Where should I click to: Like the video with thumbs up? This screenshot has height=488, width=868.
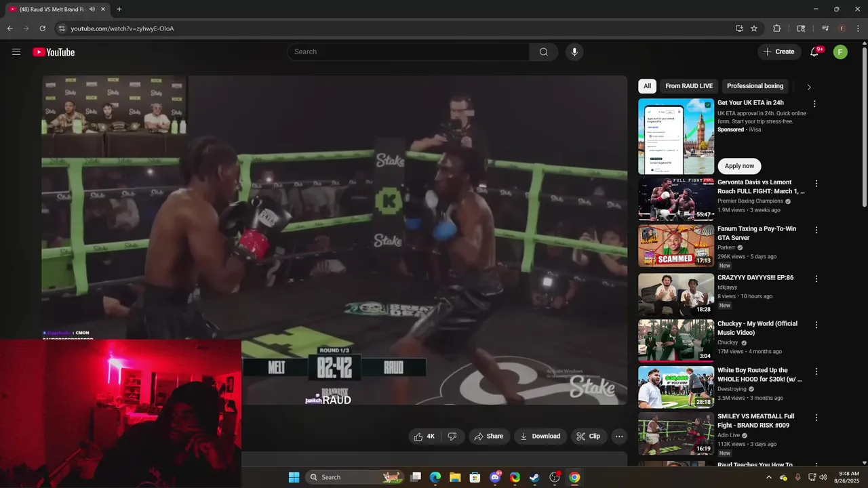pyautogui.click(x=425, y=436)
